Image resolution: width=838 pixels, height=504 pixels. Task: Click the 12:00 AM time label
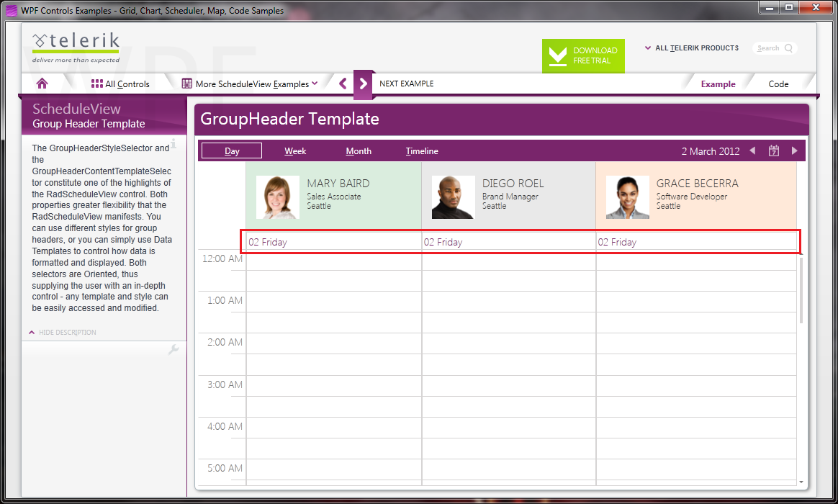tap(222, 258)
